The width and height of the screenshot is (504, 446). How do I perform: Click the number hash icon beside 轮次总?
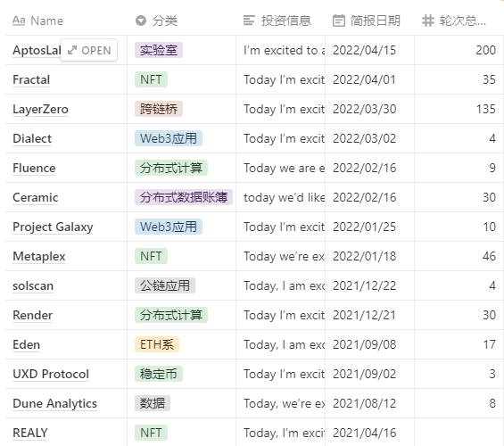tap(428, 21)
